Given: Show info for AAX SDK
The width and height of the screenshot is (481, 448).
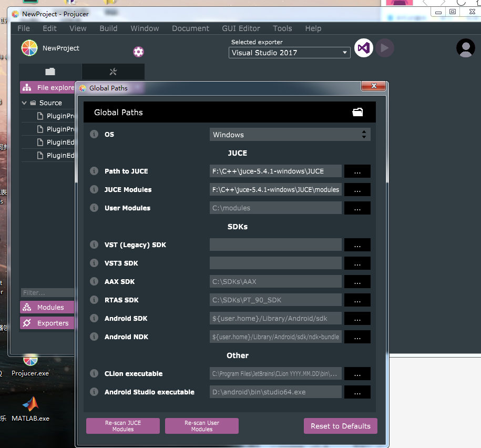Looking at the screenshot, I should [x=94, y=281].
